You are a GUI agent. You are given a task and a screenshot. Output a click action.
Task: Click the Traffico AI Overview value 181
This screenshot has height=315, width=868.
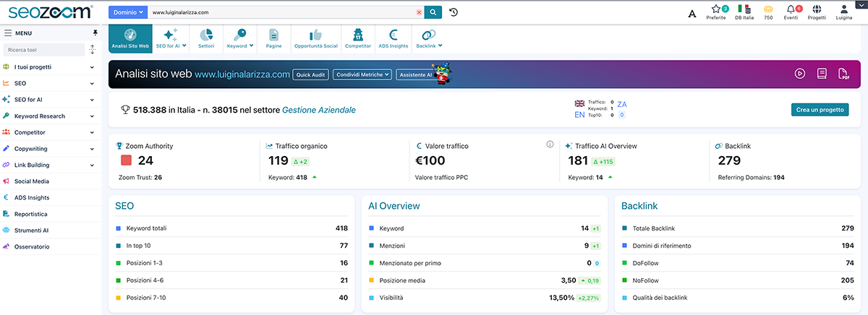point(578,161)
